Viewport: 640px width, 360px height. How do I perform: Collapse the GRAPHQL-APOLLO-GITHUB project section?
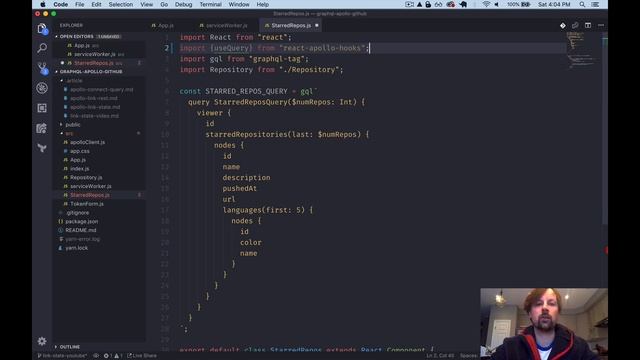click(x=91, y=71)
